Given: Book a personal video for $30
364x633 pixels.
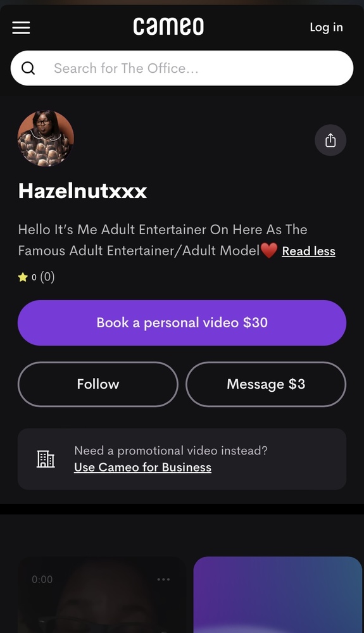Looking at the screenshot, I should [x=182, y=323].
